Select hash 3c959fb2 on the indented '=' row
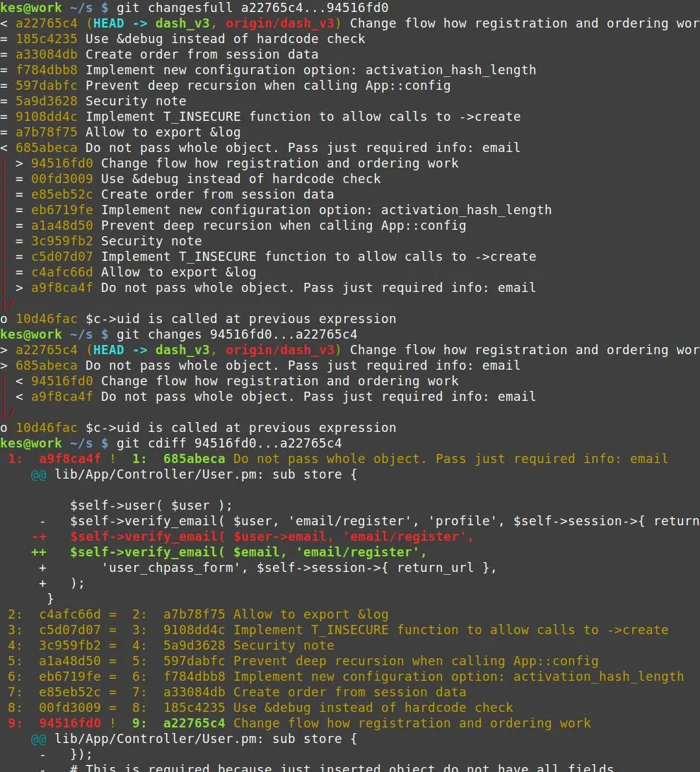Screen dimensions: 700x772 click(62, 241)
